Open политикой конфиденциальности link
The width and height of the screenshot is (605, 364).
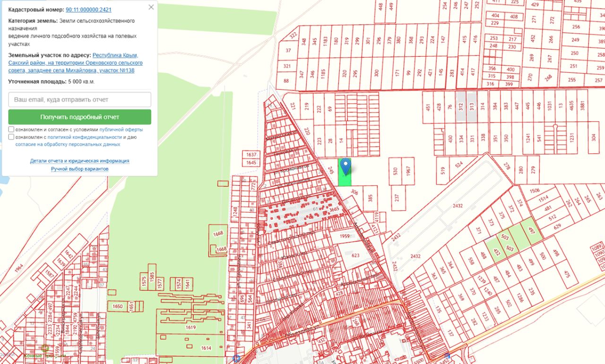tap(84, 137)
